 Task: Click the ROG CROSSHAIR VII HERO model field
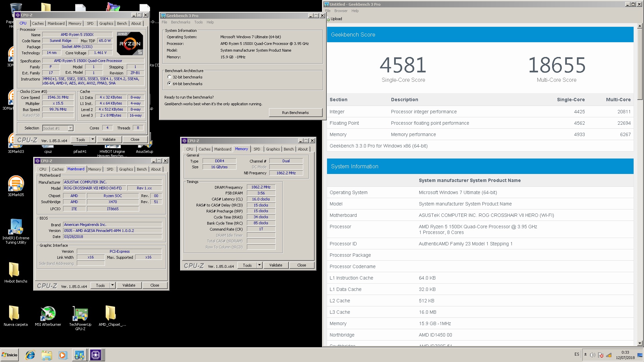pos(95,188)
